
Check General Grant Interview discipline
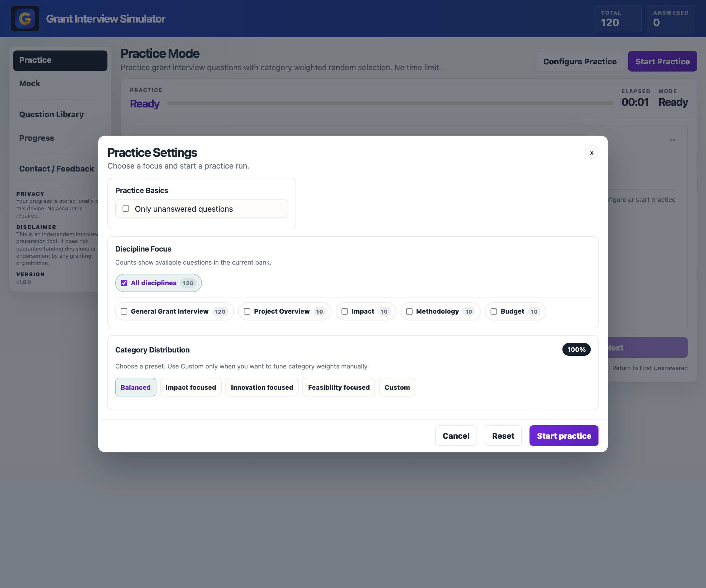[124, 311]
